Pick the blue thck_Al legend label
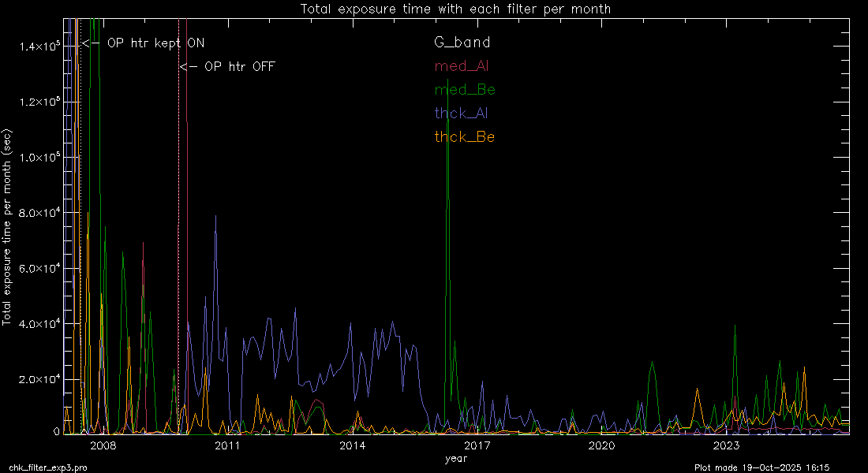 coord(462,114)
